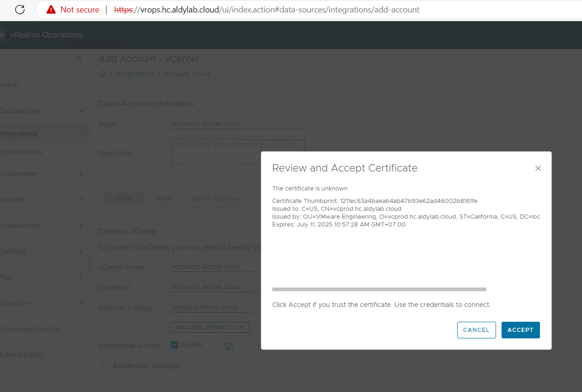The image size is (582, 392).
Task: Click the Operational Actions info icon
Action: [228, 347]
